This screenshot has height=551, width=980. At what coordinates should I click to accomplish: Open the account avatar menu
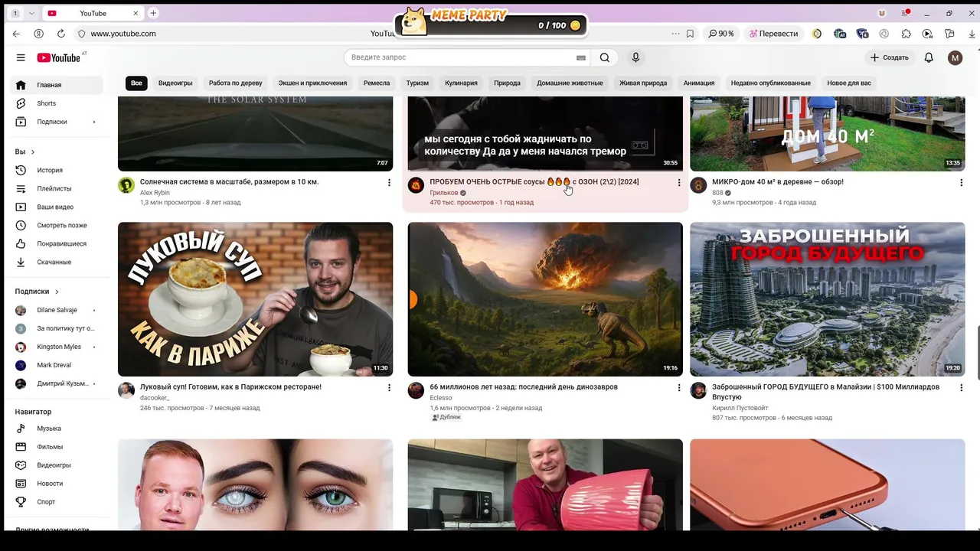click(955, 57)
